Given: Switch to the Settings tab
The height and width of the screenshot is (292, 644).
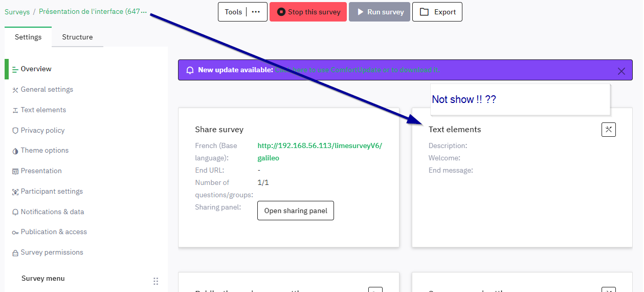Looking at the screenshot, I should pos(28,37).
